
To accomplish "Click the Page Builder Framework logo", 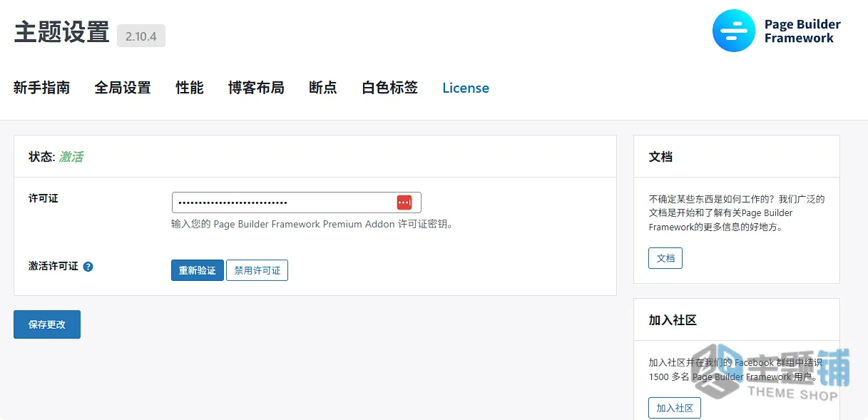I will point(777,31).
